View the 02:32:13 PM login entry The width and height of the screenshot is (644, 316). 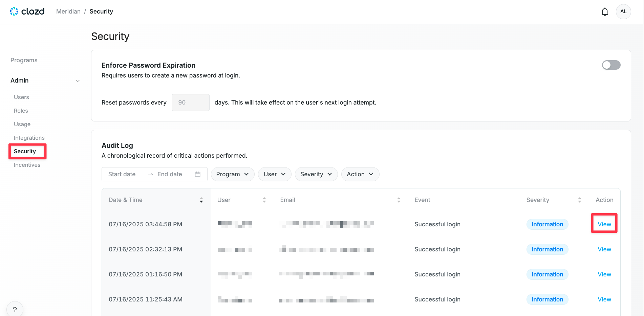(604, 249)
